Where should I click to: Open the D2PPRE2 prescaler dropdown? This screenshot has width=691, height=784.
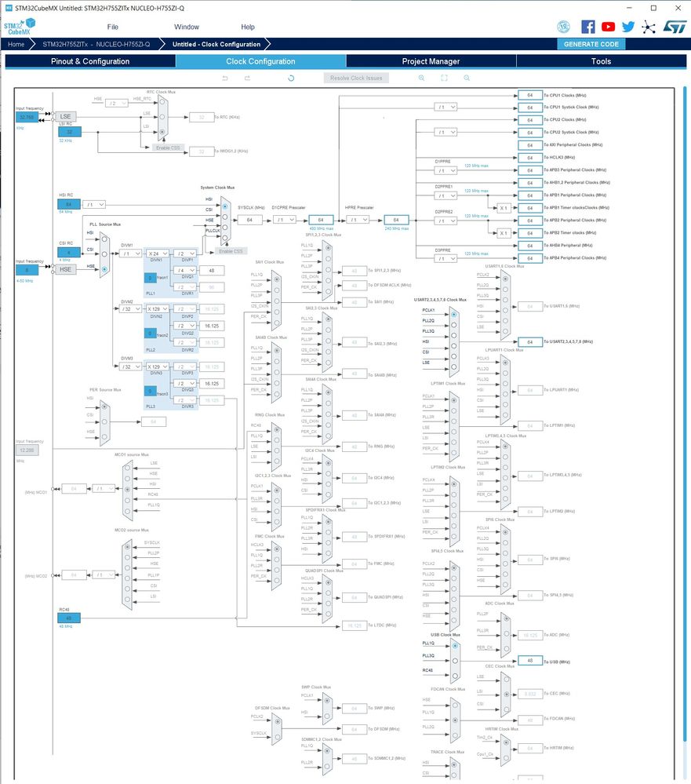tap(446, 221)
